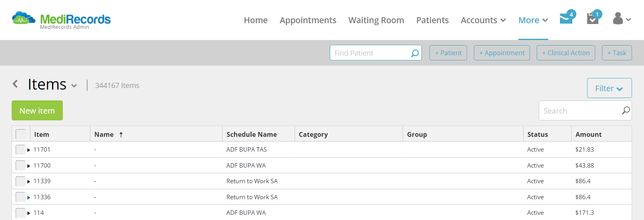Open the mail inbox icon with badge 4
This screenshot has width=644, height=220.
(x=567, y=18)
